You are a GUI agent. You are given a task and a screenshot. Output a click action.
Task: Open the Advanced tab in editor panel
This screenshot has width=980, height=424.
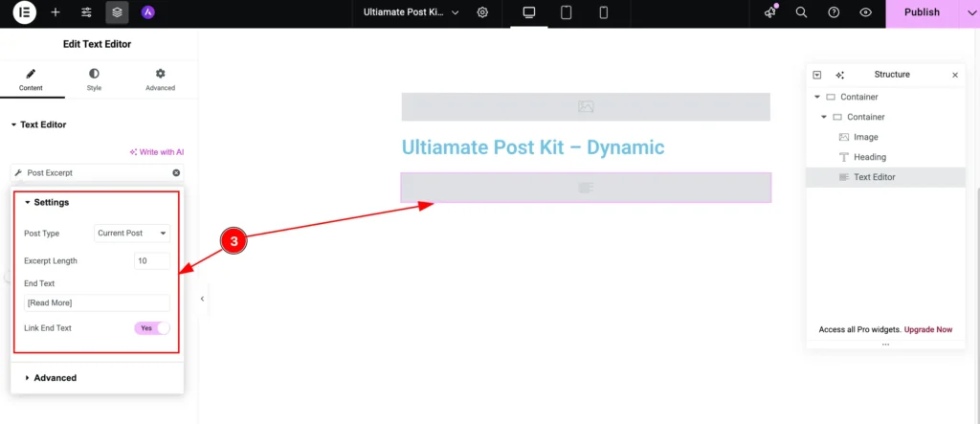coord(160,79)
